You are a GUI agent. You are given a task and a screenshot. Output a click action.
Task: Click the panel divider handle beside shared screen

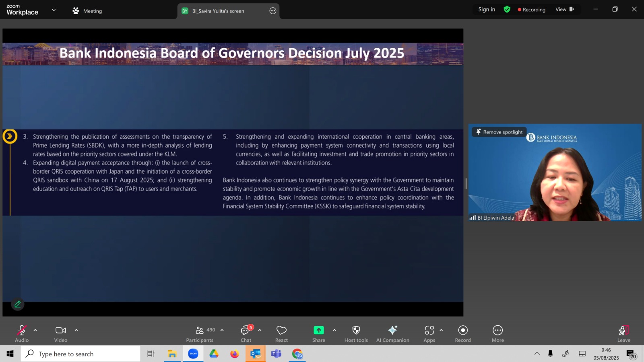pos(466,184)
